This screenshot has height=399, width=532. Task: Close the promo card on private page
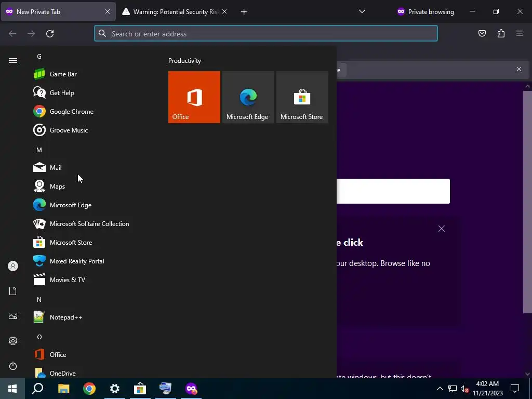coord(442,229)
